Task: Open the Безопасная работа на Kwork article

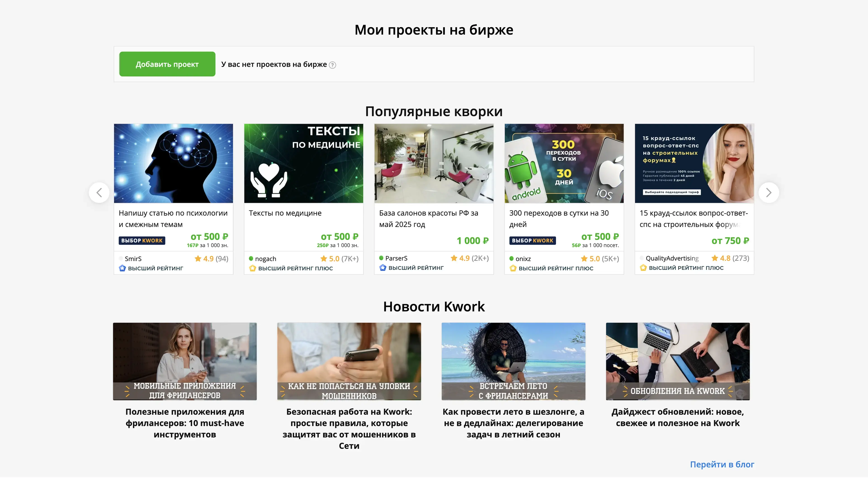Action: [x=349, y=428]
